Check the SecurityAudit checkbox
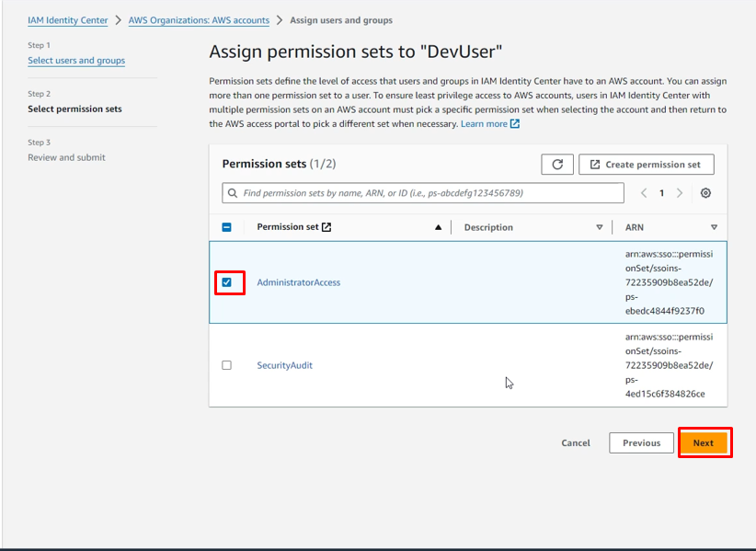Image resolution: width=756 pixels, height=551 pixels. (226, 365)
